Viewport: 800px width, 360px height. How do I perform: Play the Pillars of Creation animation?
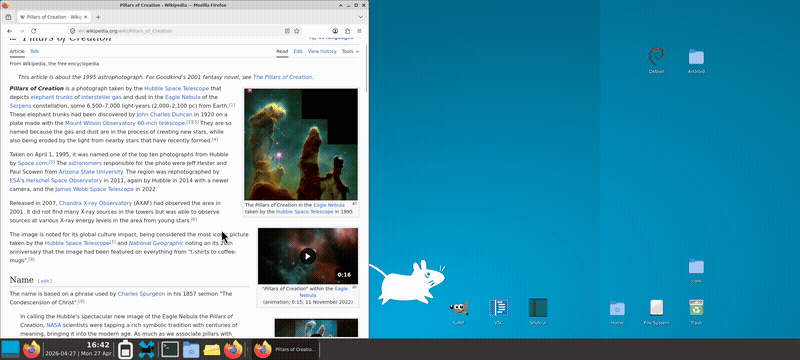[x=308, y=256]
